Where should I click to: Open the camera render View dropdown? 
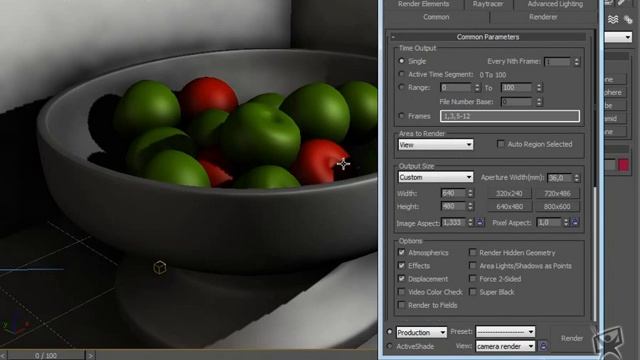pos(505,346)
